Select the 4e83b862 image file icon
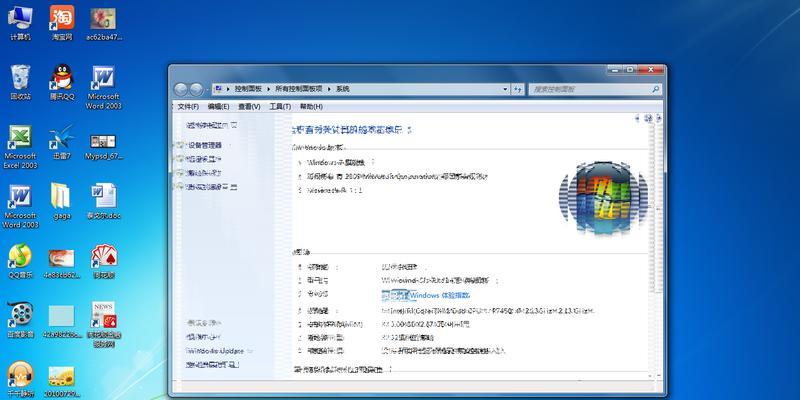 tap(62, 264)
